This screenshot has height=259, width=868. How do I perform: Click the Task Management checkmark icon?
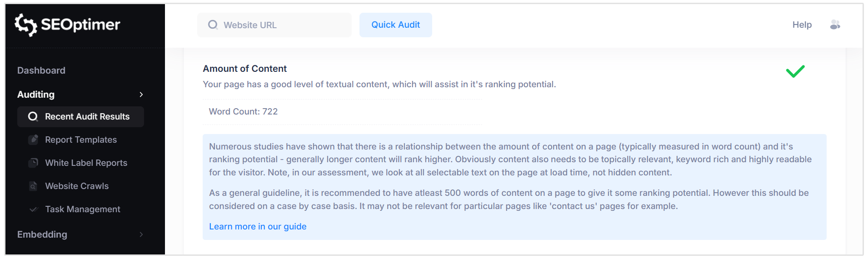point(33,209)
